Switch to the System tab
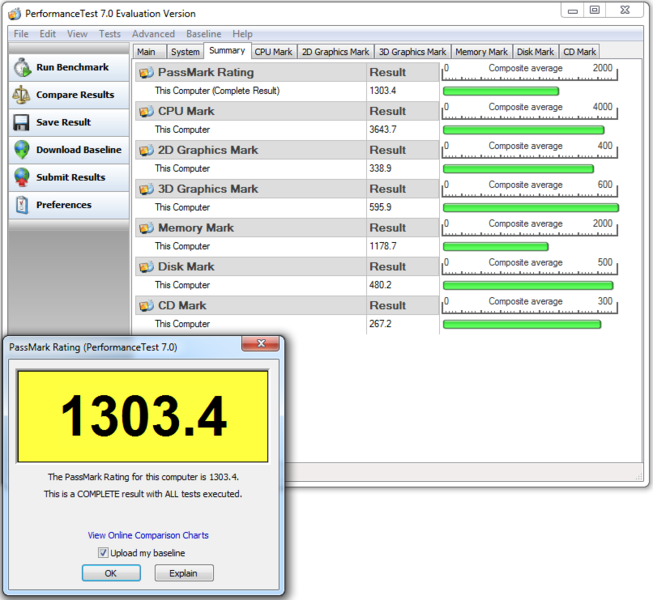The height and width of the screenshot is (600, 653). (185, 52)
